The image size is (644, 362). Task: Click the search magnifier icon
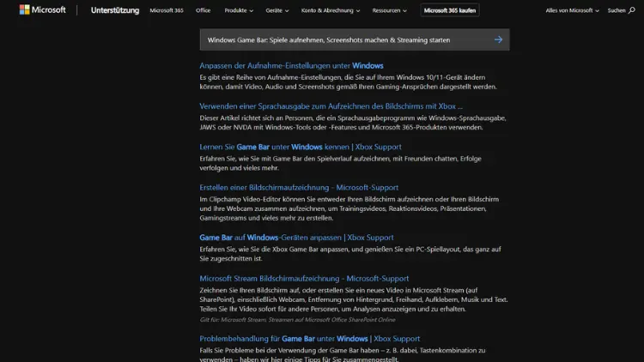(x=632, y=10)
